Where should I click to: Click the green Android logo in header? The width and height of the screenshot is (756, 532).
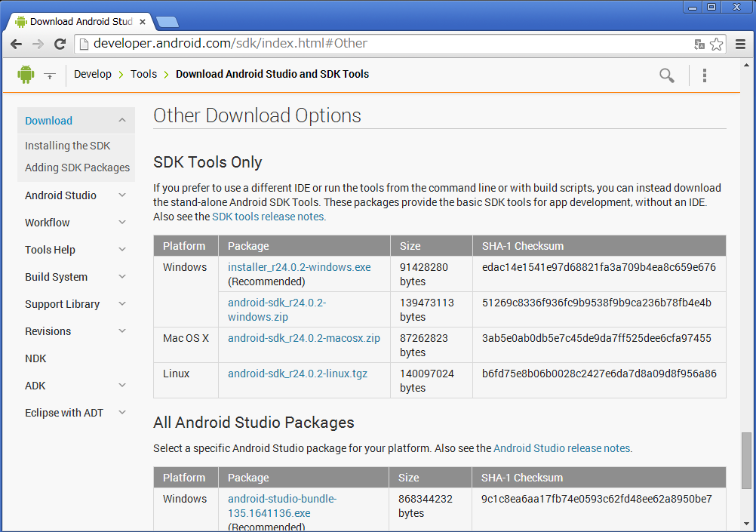(26, 74)
